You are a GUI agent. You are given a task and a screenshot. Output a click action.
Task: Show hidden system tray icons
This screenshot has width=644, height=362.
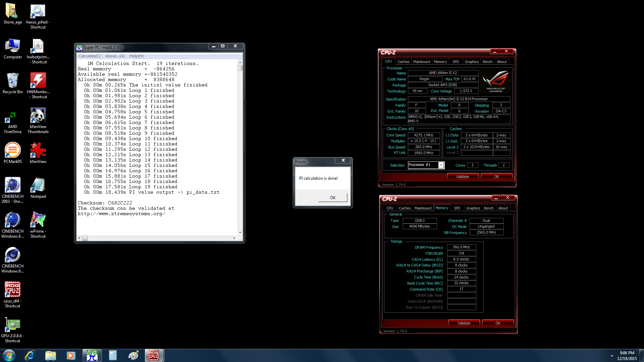[612, 356]
